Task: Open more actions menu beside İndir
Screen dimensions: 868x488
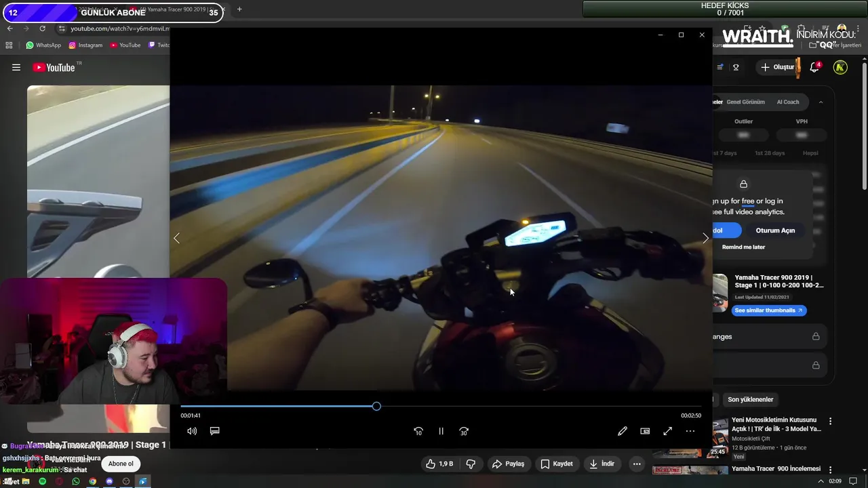Action: (636, 464)
